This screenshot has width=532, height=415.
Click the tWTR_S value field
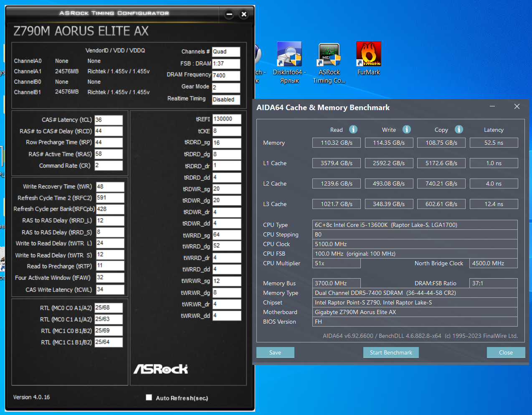110,255
